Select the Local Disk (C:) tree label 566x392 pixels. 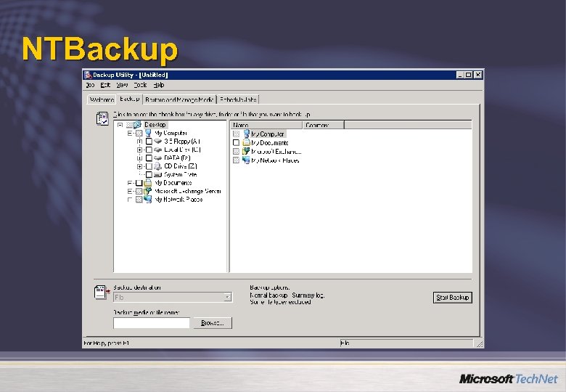(182, 150)
